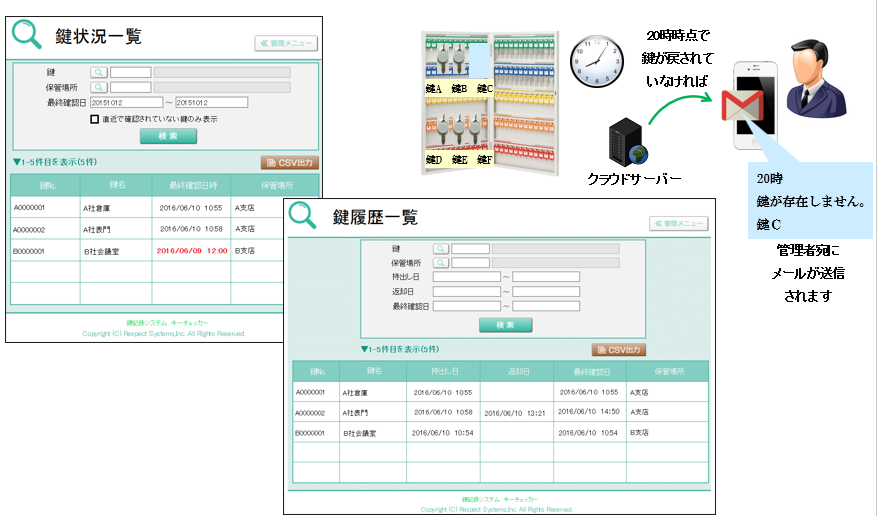The image size is (877, 518).
Task: Click 鍵A label on key cabinet
Action: tap(433, 88)
